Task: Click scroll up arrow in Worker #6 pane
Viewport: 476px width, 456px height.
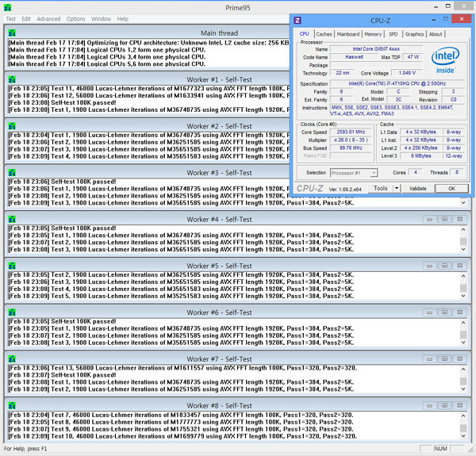Action: pos(463,323)
